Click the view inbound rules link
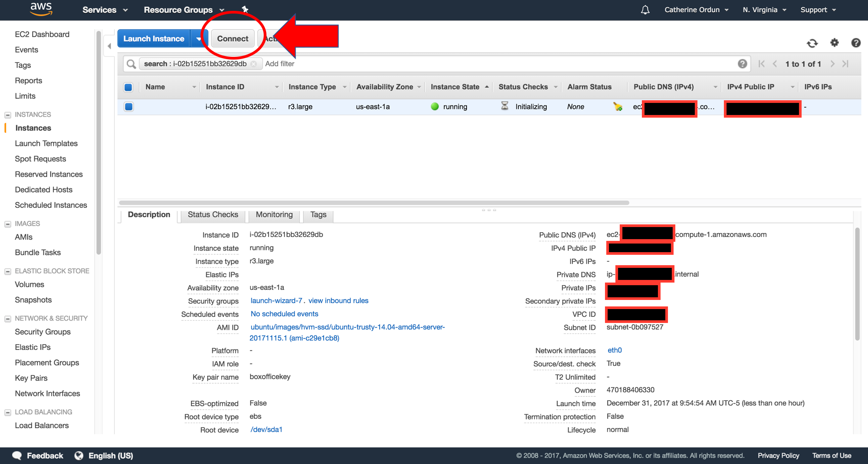The image size is (868, 464). coord(338,301)
